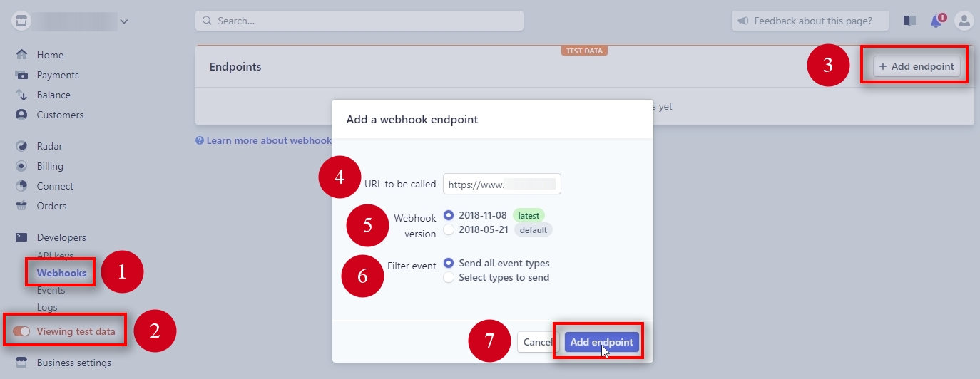Click the account store icon
This screenshot has height=379, width=980.
[x=22, y=21]
